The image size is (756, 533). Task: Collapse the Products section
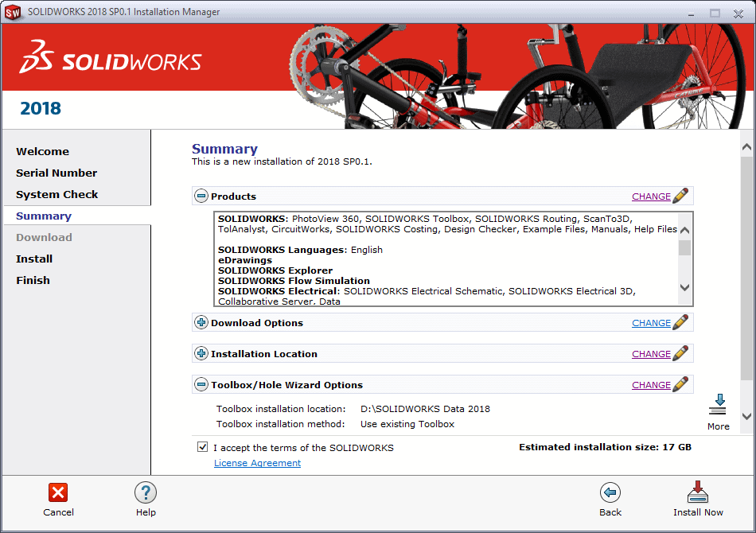pyautogui.click(x=201, y=196)
